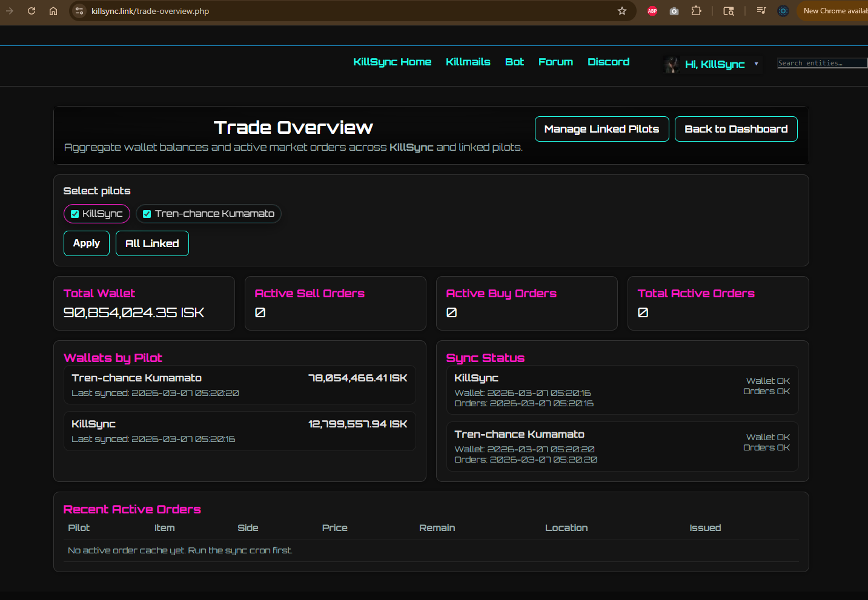The width and height of the screenshot is (868, 600).
Task: Expand the Hi, KillSync user dropdown arrow
Action: 756,64
